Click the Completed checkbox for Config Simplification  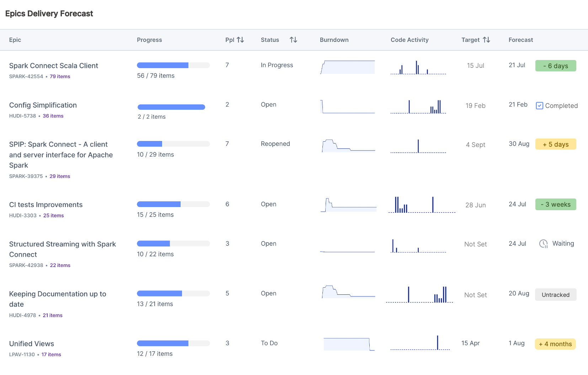(x=539, y=106)
